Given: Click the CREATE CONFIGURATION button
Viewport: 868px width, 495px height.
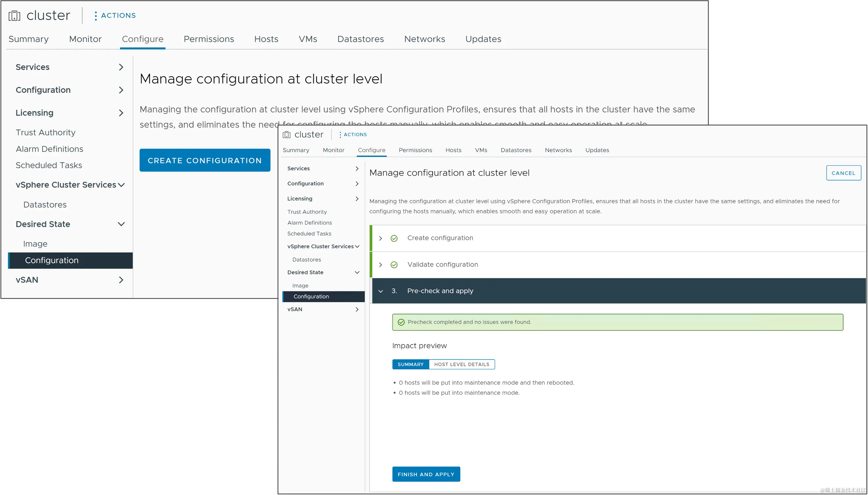Looking at the screenshot, I should 205,160.
